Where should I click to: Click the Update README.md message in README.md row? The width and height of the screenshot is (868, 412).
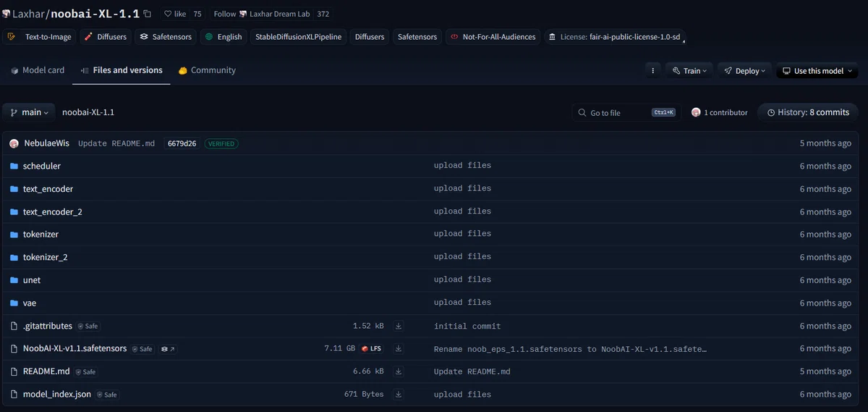472,371
